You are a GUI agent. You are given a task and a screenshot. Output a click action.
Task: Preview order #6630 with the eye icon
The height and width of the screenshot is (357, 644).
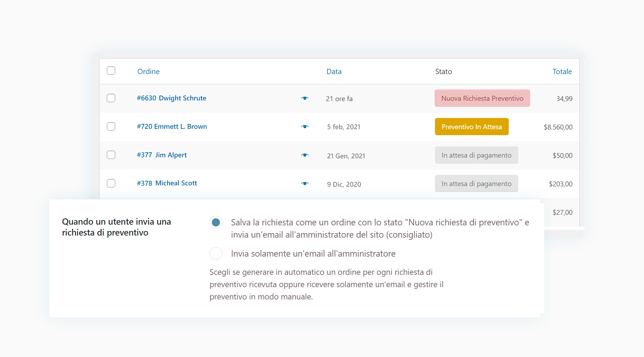[305, 98]
